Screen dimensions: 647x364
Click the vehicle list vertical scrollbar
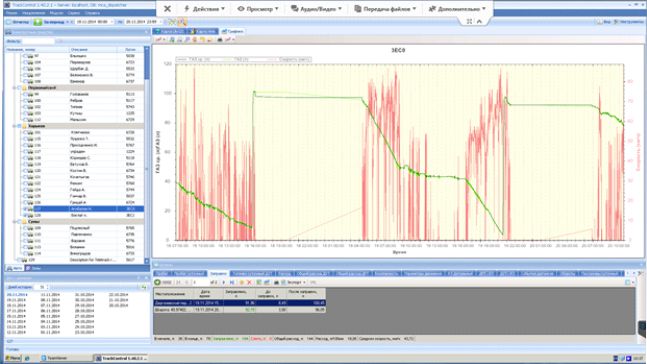click(146, 155)
